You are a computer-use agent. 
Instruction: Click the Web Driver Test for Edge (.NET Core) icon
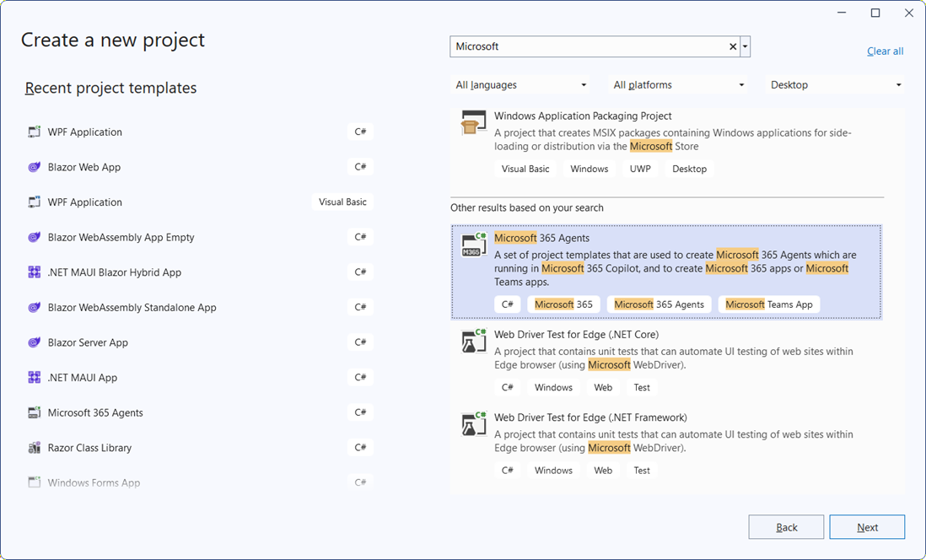(x=473, y=340)
